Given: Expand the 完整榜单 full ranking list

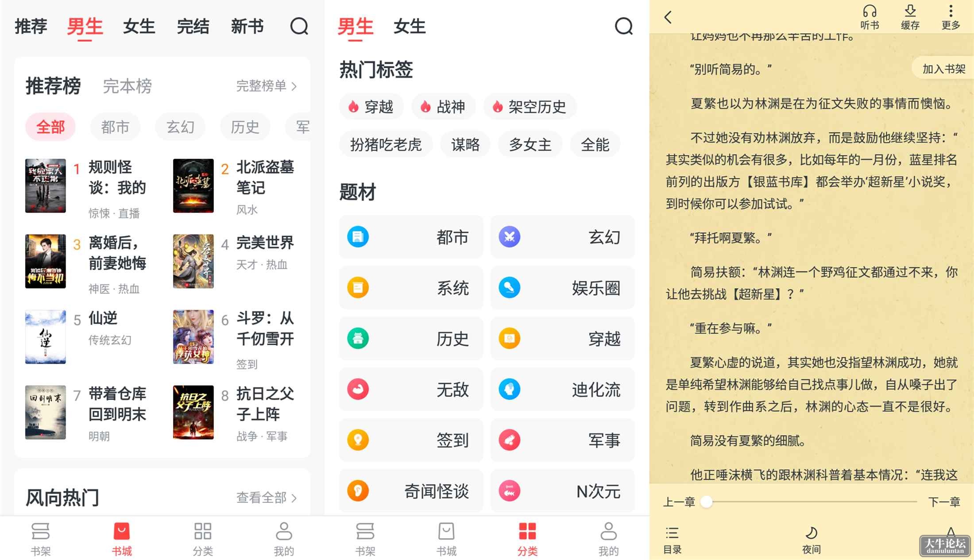Looking at the screenshot, I should coord(267,86).
